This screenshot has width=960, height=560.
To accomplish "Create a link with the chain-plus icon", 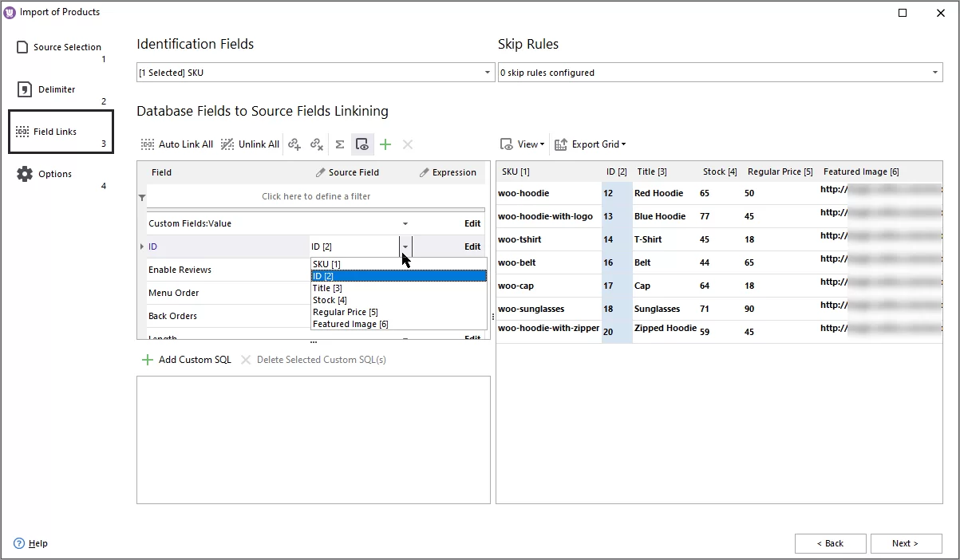I will tap(295, 144).
